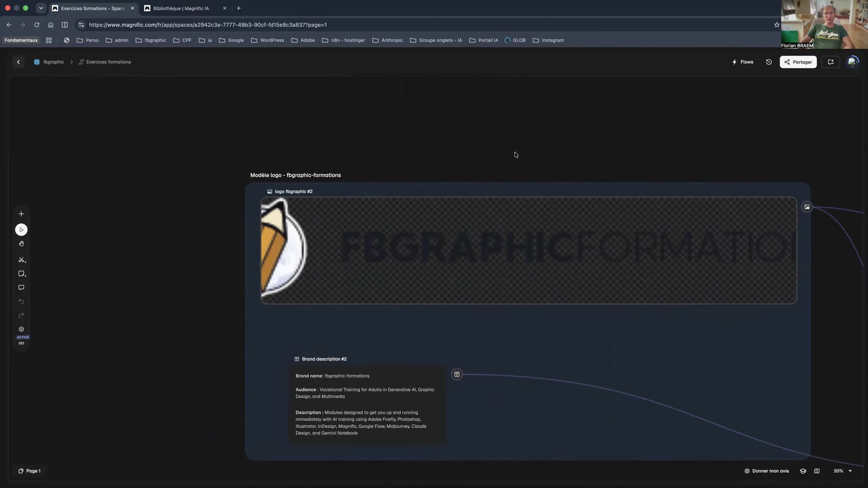Open the 99% zoom level dropdown
Screen dimensions: 868x488
(x=842, y=471)
